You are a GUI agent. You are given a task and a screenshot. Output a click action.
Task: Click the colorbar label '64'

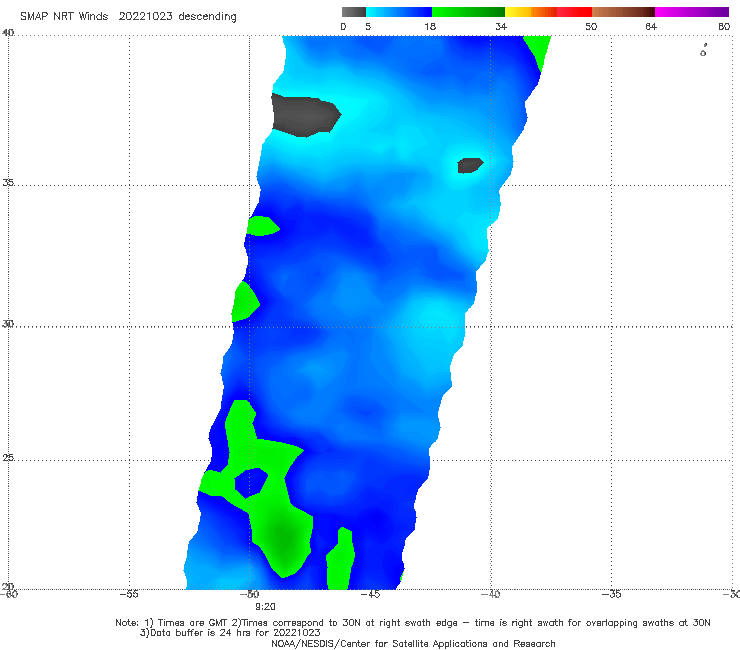651,27
